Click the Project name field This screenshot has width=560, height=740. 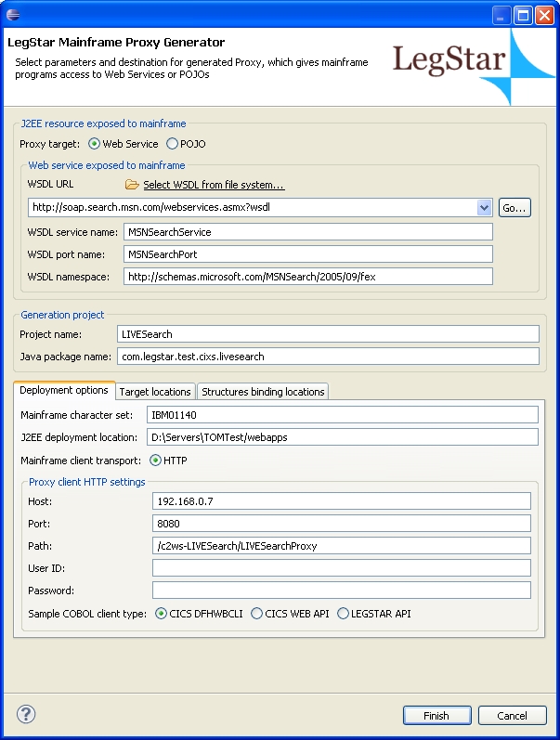[328, 334]
